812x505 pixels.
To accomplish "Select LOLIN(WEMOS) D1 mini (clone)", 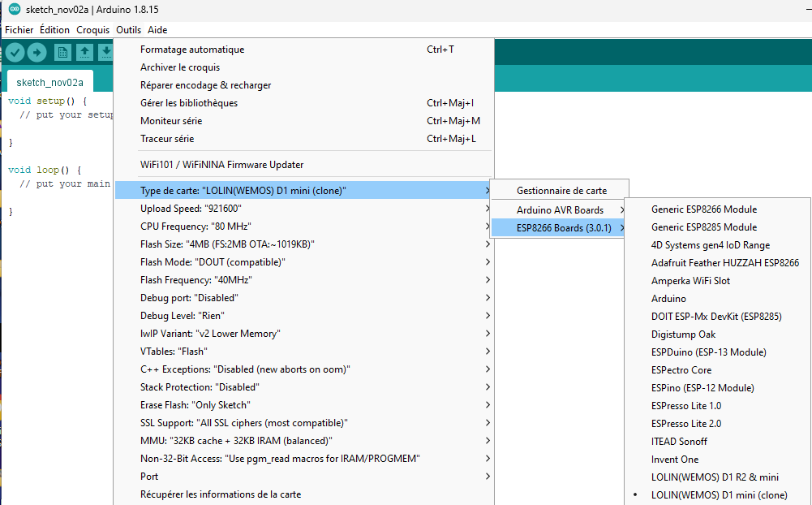I will click(x=717, y=495).
